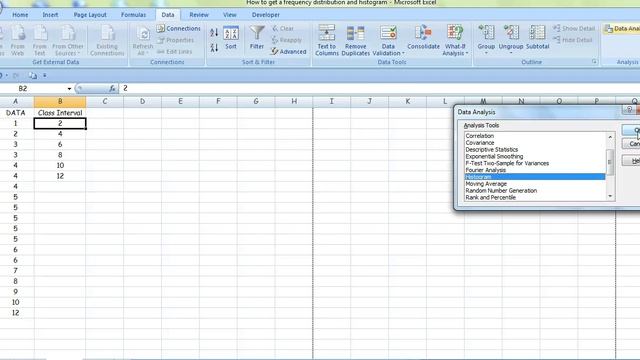Select column D header
Viewport: 640px width, 360px height.
(142, 101)
